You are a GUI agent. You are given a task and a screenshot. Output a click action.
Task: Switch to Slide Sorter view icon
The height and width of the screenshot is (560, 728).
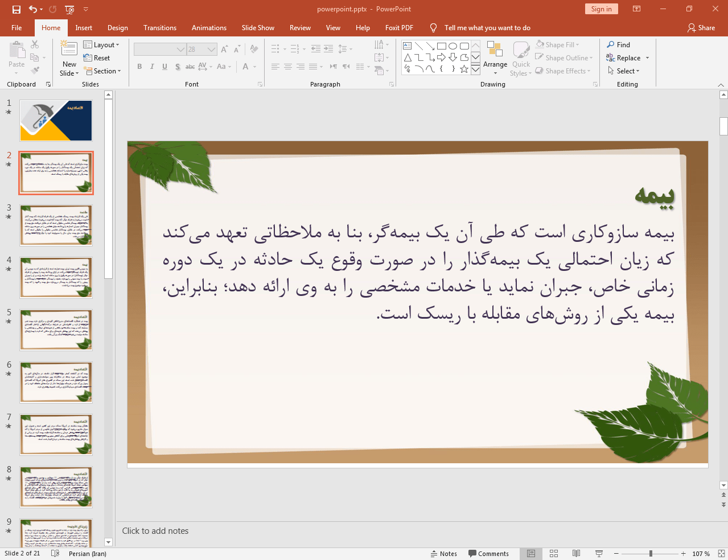pyautogui.click(x=553, y=554)
